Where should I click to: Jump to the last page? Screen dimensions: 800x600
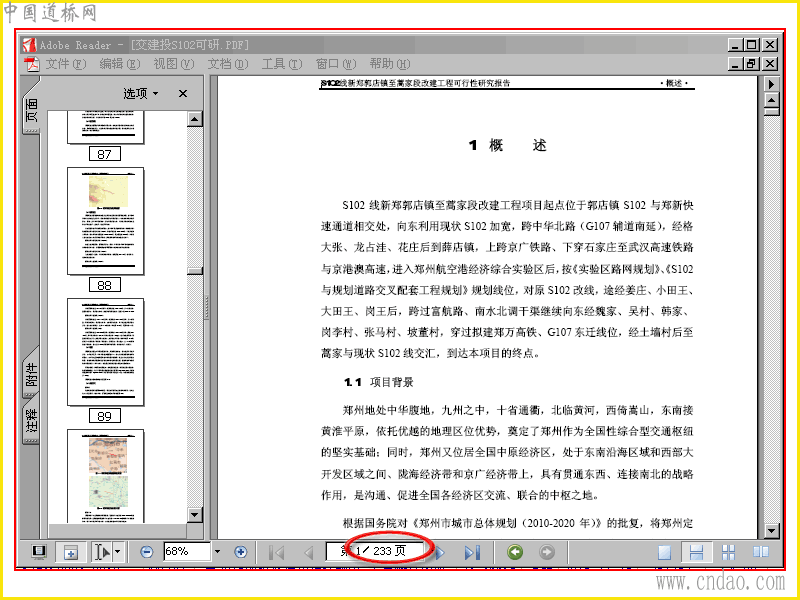tap(472, 552)
